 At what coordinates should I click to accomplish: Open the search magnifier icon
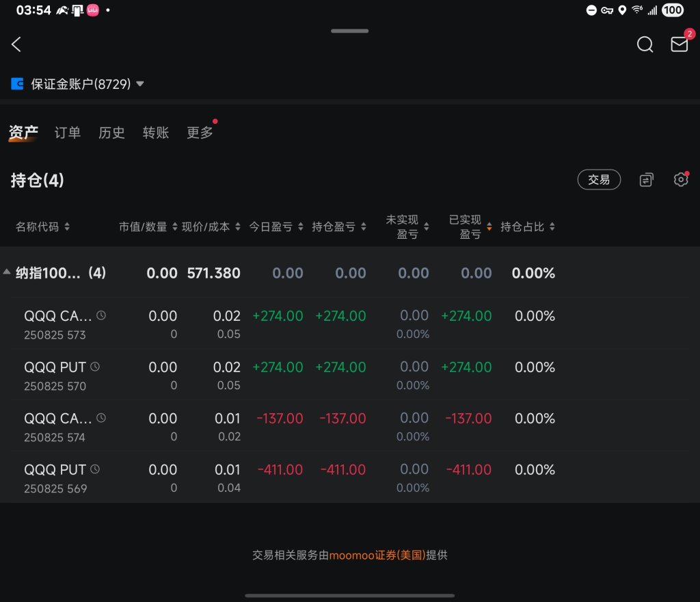[x=645, y=44]
